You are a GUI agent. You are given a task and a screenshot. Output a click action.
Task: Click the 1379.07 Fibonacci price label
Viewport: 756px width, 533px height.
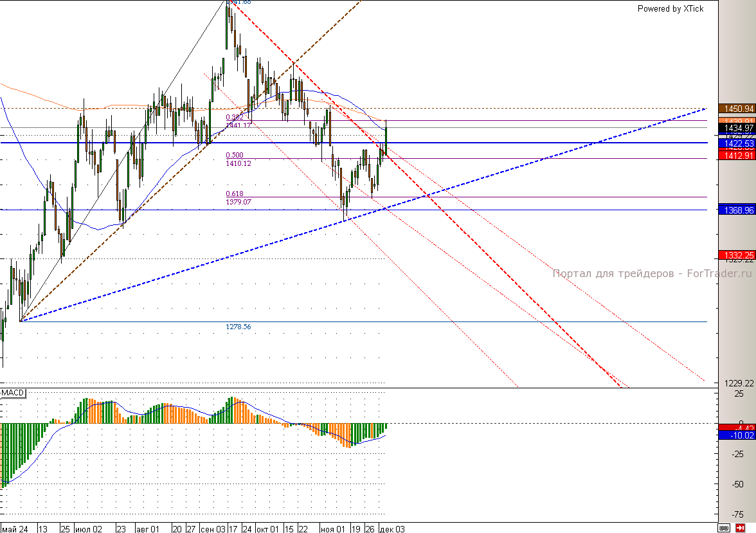coord(238,202)
